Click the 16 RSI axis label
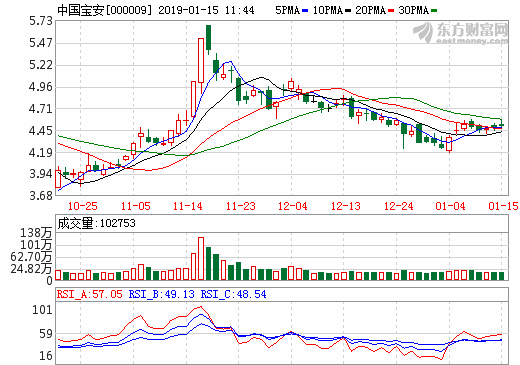The height and width of the screenshot is (365, 520). [x=46, y=356]
